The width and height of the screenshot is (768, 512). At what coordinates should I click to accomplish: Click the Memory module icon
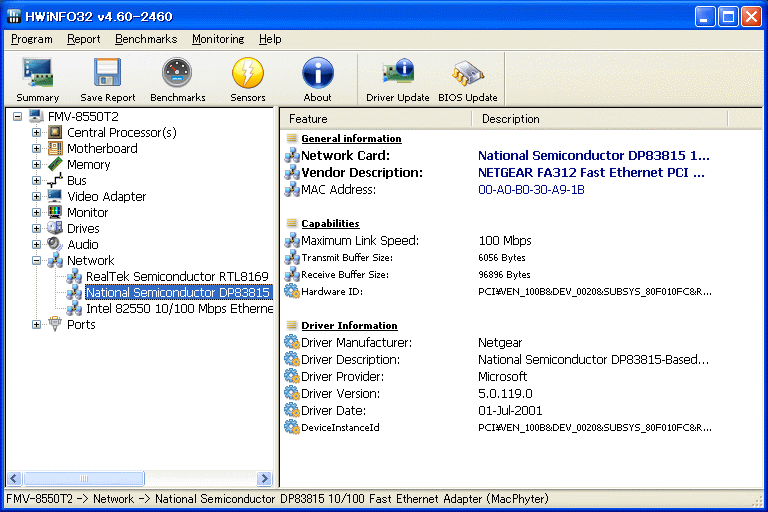[55, 164]
